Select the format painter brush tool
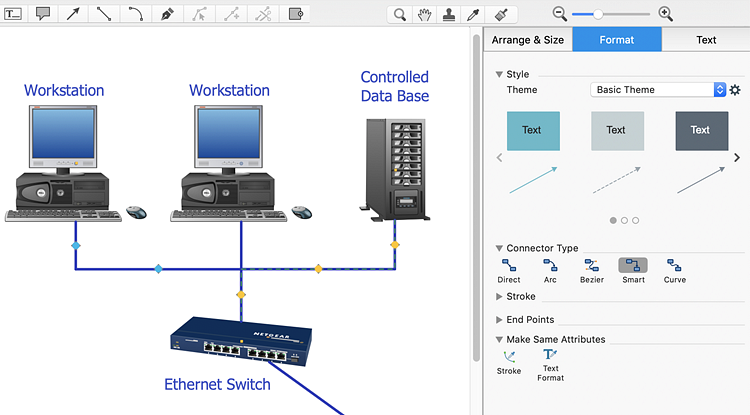Screen dimensions: 750x415 pyautogui.click(x=501, y=15)
